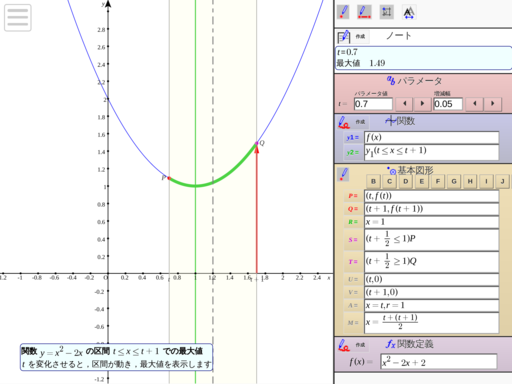Click the 作成 button in 関数定義 section
Viewport: 512px width, 384px height.
click(x=360, y=345)
